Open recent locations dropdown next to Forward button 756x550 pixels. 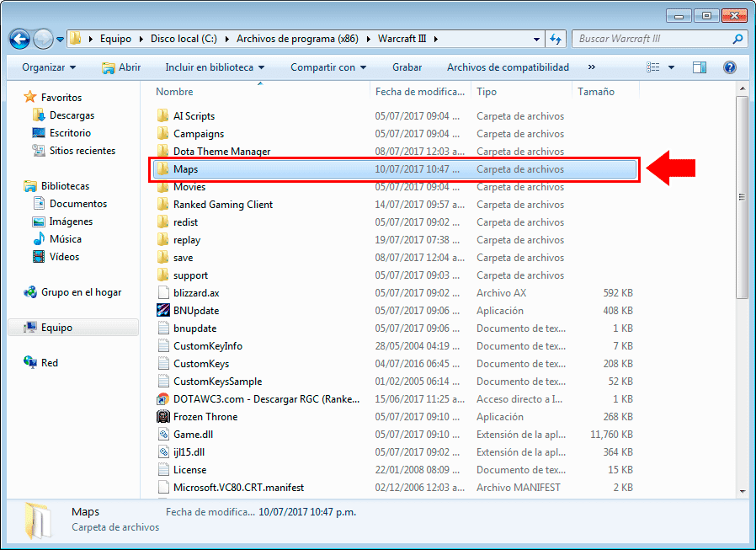(61, 40)
